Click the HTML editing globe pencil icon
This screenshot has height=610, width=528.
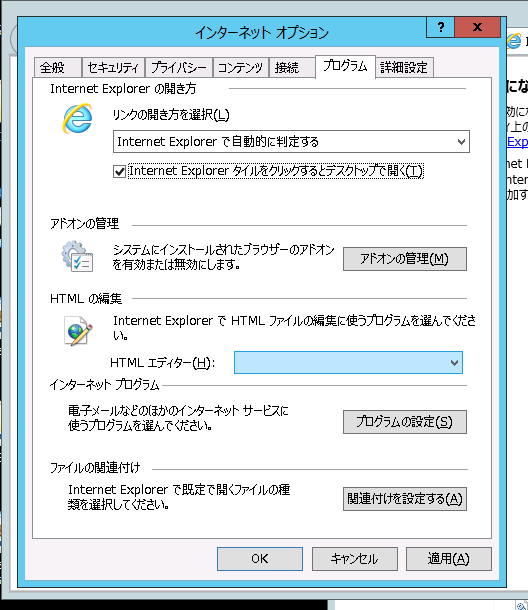click(x=78, y=330)
